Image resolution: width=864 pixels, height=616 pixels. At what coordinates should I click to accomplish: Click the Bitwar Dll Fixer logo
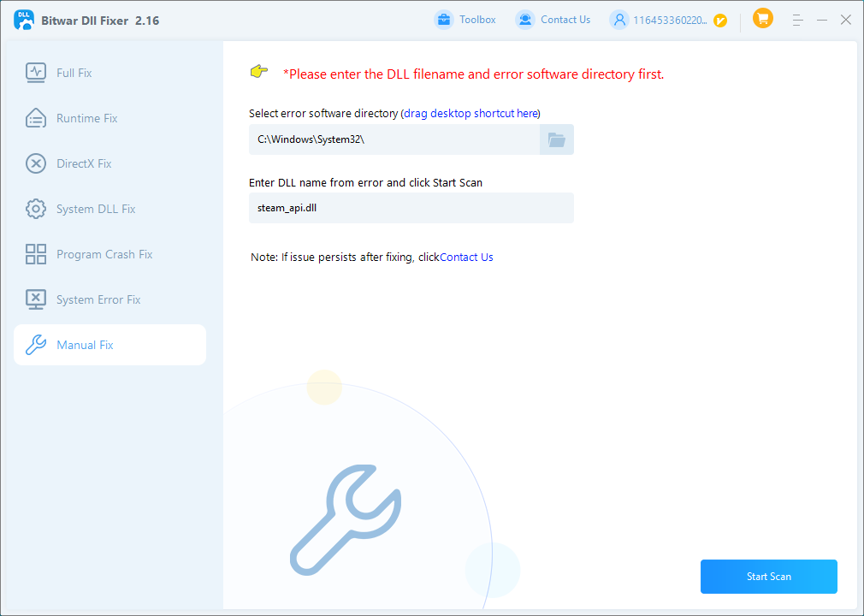[x=24, y=20]
